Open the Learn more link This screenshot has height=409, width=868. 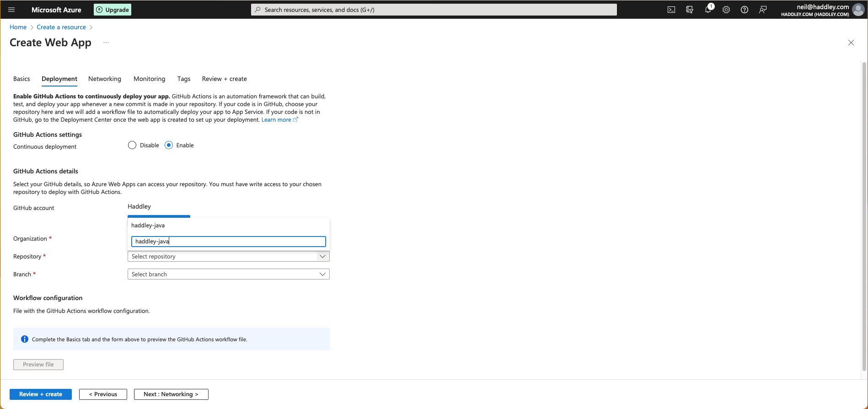[276, 119]
